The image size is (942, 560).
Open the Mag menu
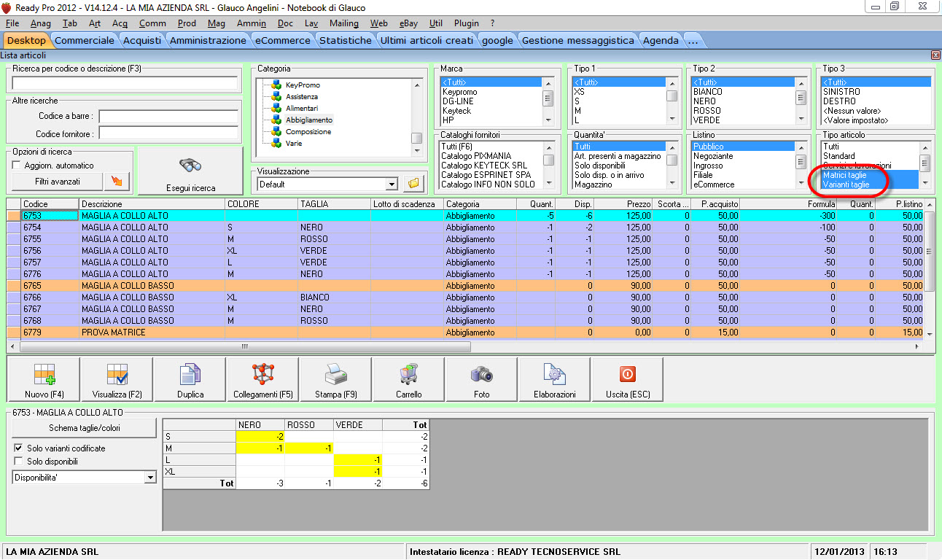pyautogui.click(x=216, y=23)
